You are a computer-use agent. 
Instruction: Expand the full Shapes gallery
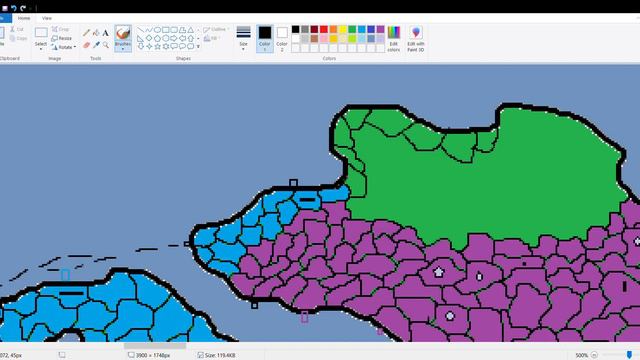[x=198, y=47]
